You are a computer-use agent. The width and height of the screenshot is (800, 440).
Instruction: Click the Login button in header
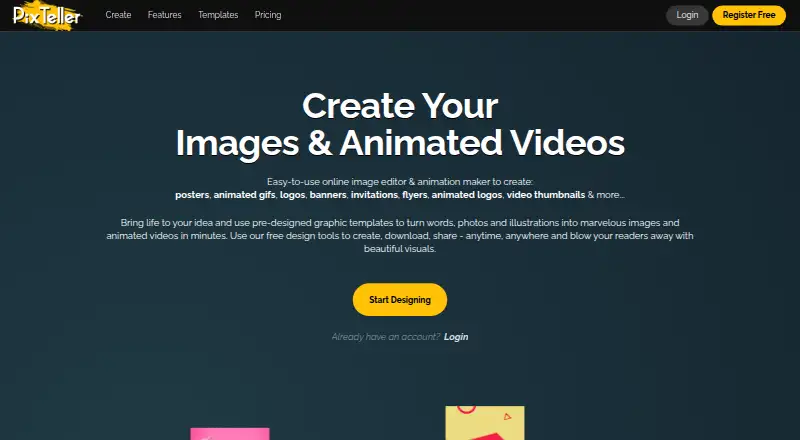pyautogui.click(x=687, y=15)
